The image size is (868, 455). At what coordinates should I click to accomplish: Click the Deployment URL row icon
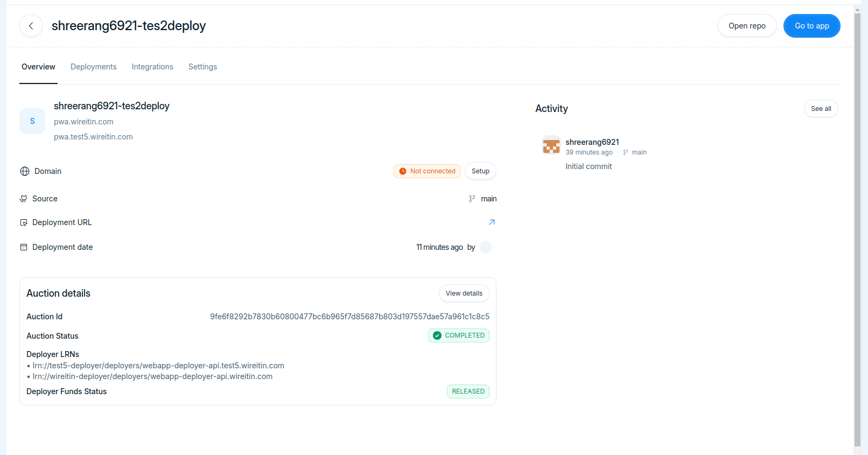click(x=24, y=222)
